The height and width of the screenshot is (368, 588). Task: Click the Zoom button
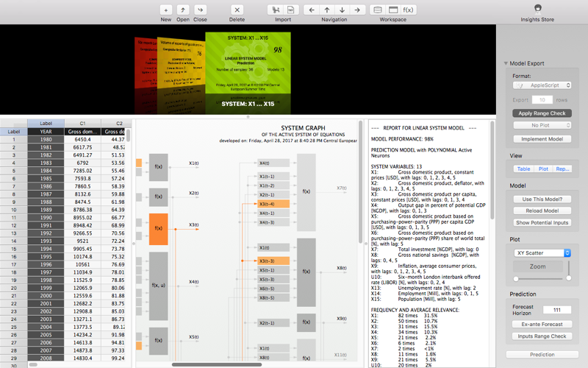tap(537, 266)
